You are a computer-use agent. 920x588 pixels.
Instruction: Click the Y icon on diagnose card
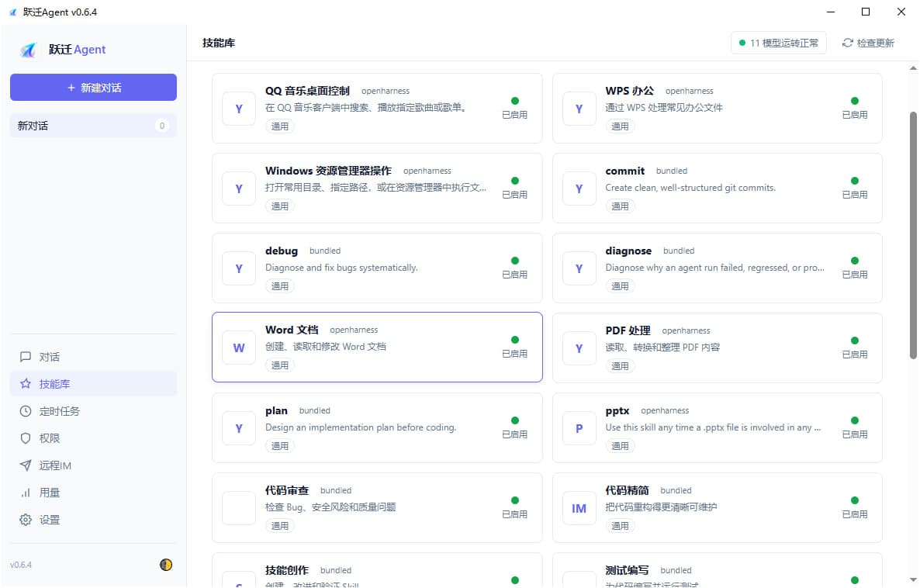[579, 268]
